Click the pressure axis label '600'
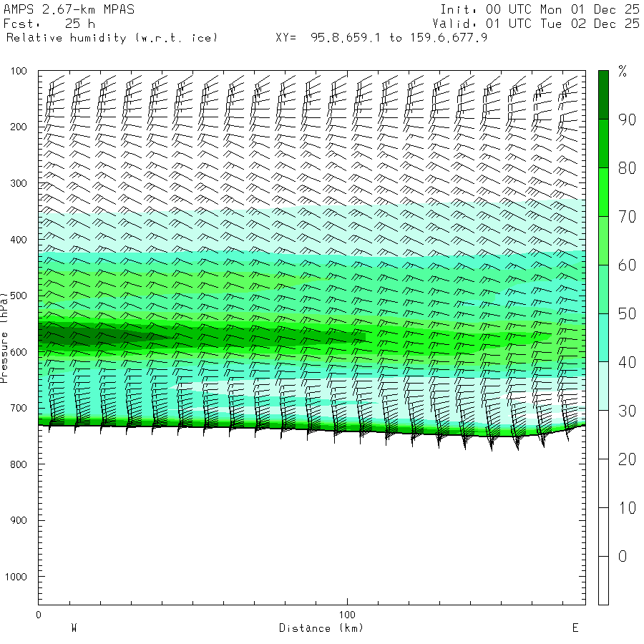 (19, 352)
